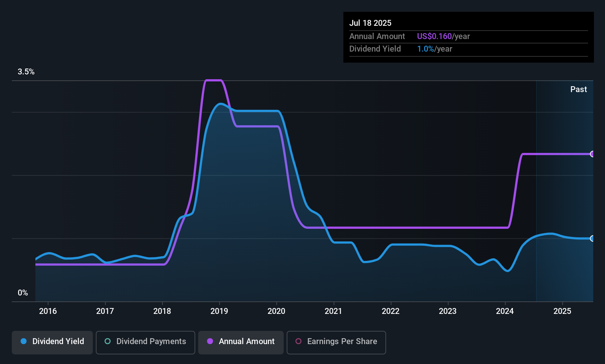Viewport: 605px width, 364px height.
Task: Click the teal Dividend Payments legend circle
Action: (x=108, y=341)
